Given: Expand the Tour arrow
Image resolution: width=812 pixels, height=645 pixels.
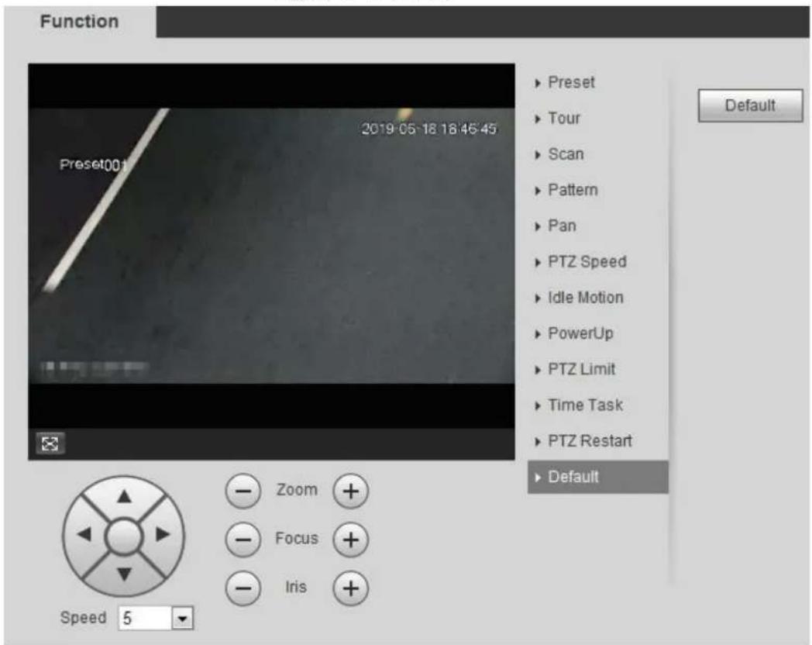Looking at the screenshot, I should tap(538, 119).
